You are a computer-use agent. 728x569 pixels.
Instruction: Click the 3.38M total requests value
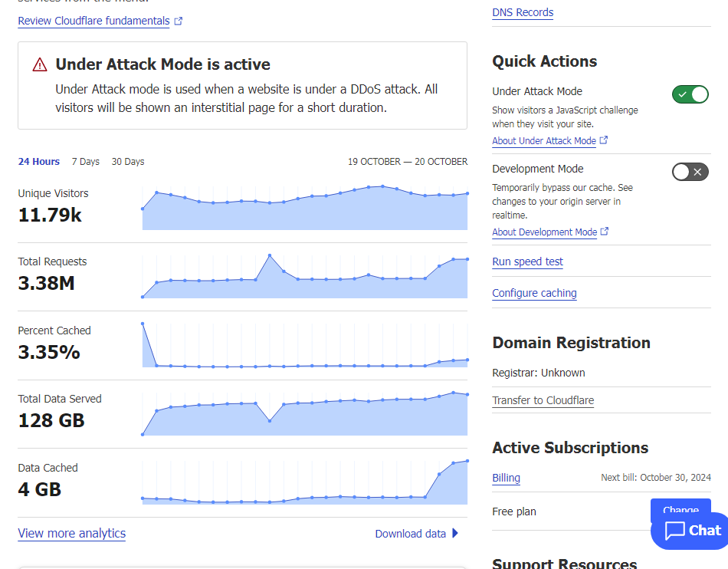(47, 283)
